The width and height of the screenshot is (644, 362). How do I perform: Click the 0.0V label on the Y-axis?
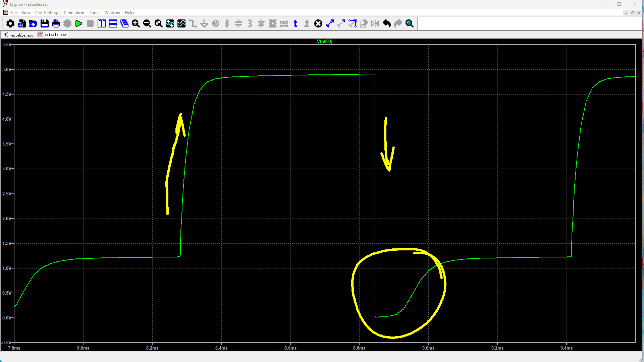[x=7, y=318]
